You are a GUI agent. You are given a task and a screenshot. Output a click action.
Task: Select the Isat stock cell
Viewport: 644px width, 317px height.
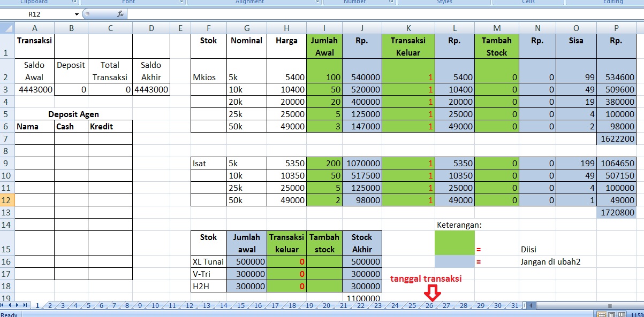pos(209,163)
